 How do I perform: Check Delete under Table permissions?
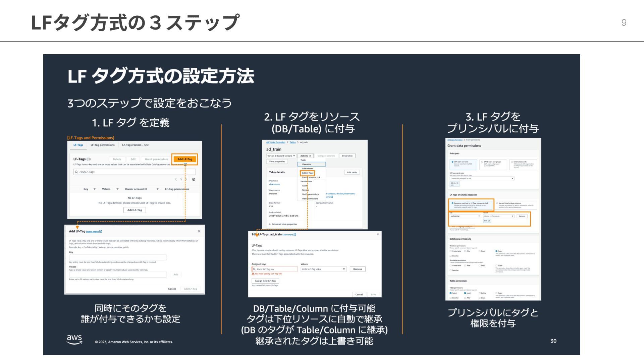(x=480, y=293)
